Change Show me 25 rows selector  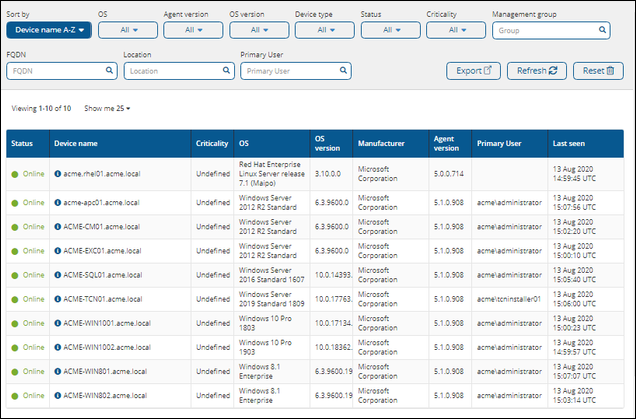(108, 108)
